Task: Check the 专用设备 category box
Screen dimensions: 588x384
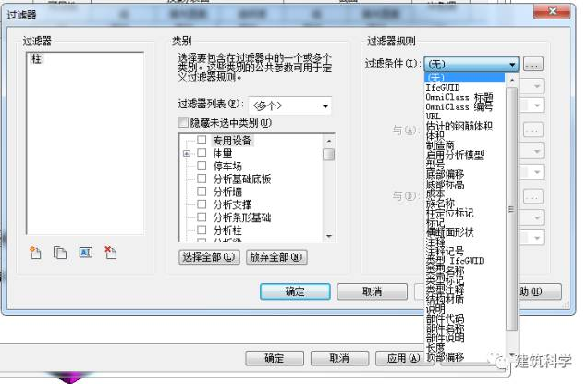Action: point(202,140)
